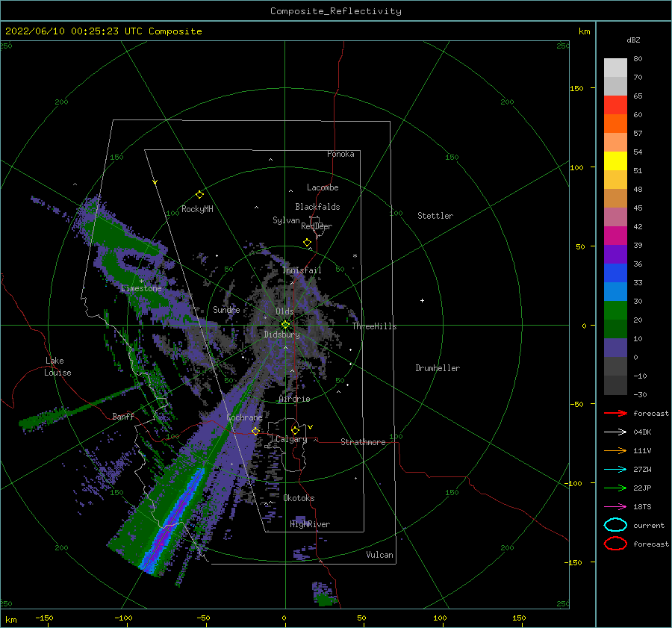Click the orange 111V arrow icon
This screenshot has width=672, height=628.
point(615,450)
